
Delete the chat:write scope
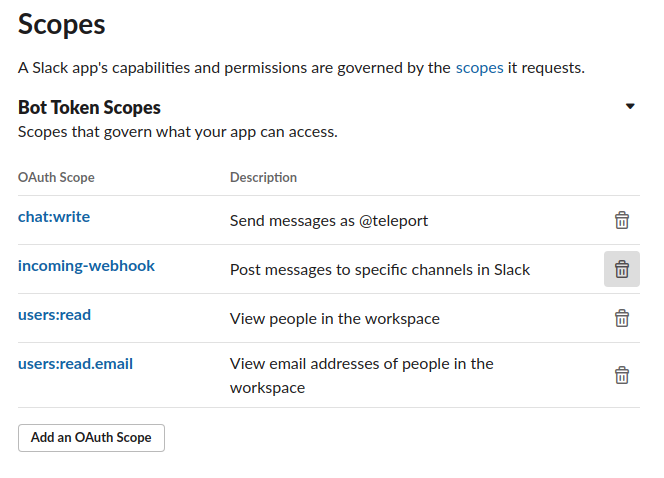[x=621, y=220]
